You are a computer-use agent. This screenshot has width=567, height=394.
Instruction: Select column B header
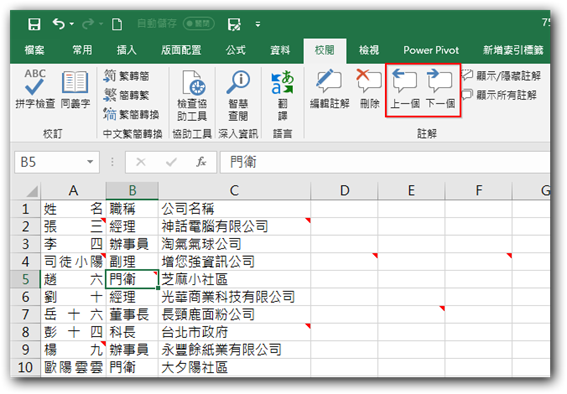pyautogui.click(x=132, y=190)
